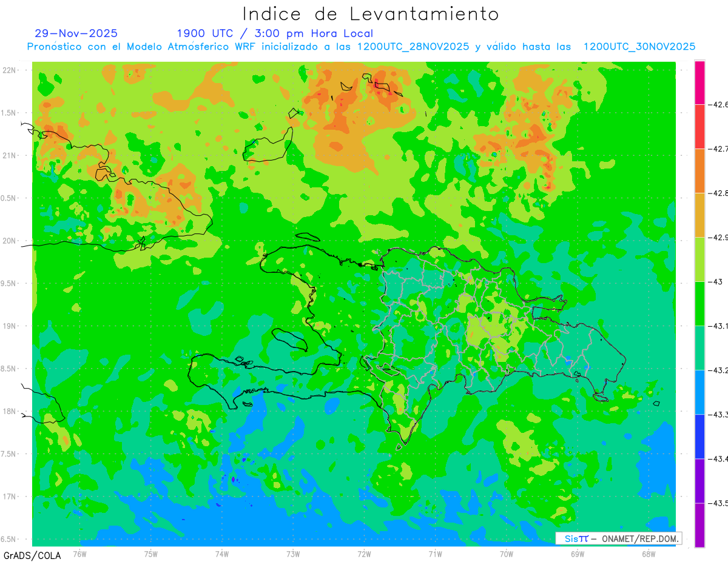Image resolution: width=728 pixels, height=562 pixels.
Task: Click "1900 UTC / 3:00 pm Hora Local"
Action: coord(275,33)
